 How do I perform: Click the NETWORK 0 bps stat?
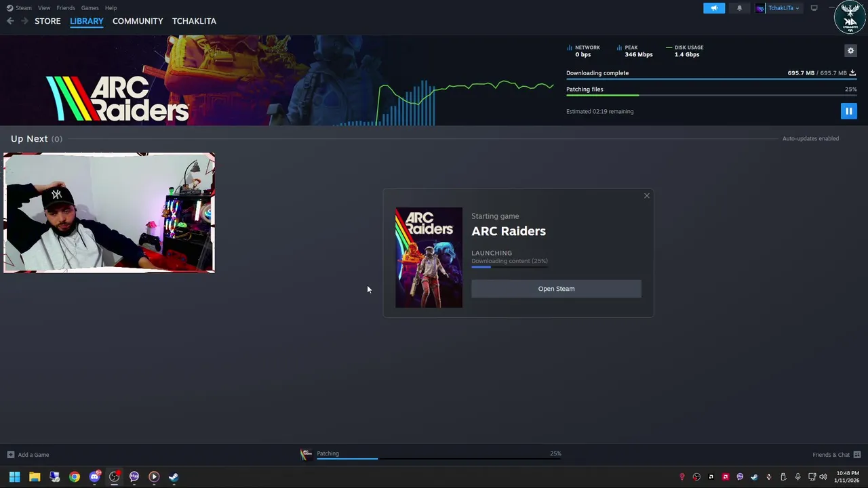pyautogui.click(x=583, y=51)
